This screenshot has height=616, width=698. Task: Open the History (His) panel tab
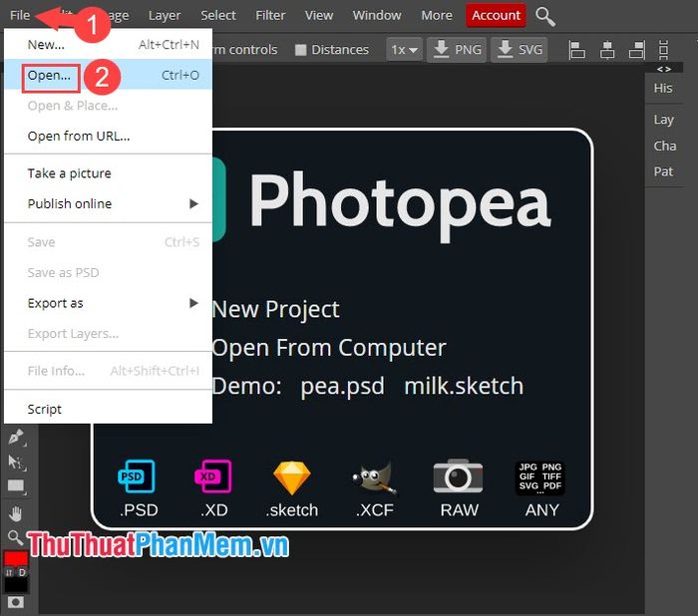pyautogui.click(x=663, y=88)
